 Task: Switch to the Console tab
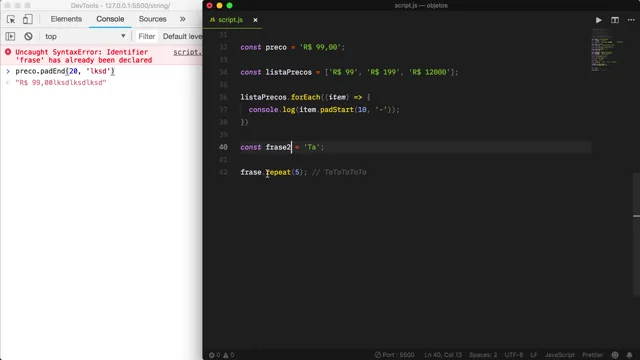(x=110, y=19)
